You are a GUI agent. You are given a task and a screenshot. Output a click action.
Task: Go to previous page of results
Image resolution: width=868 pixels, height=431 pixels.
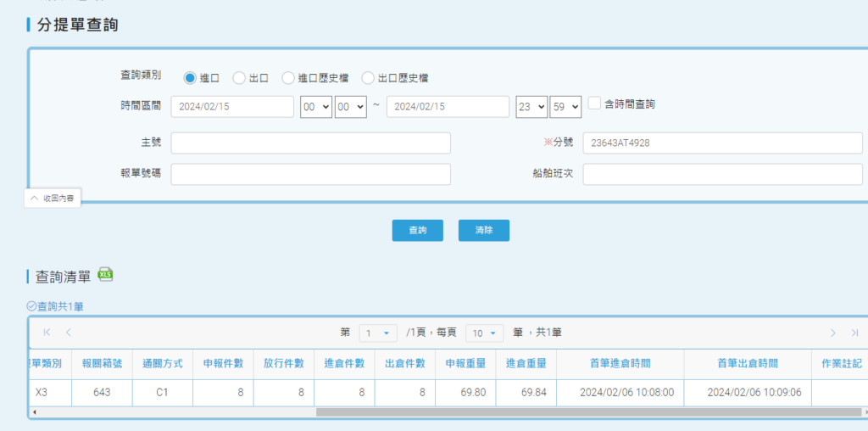[x=68, y=333]
